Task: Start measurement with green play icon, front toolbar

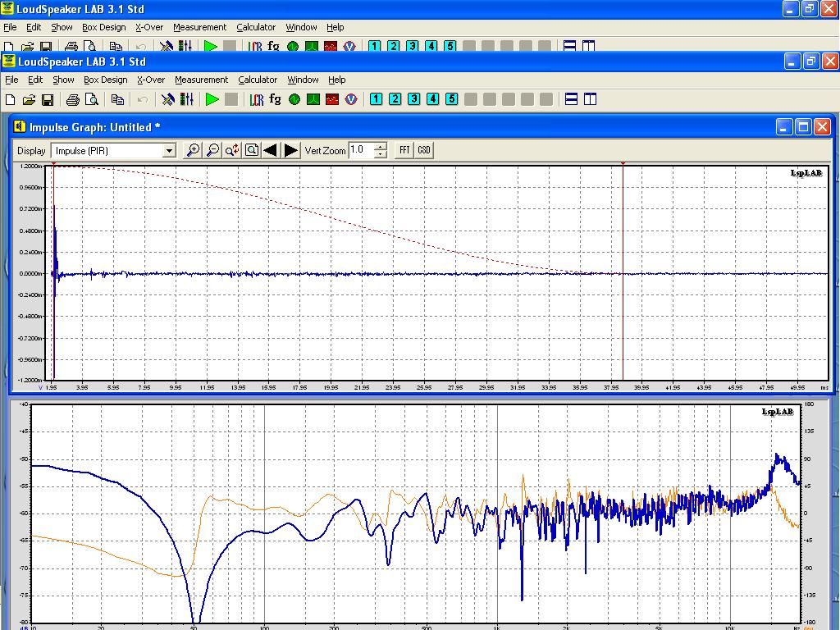Action: 212,99
